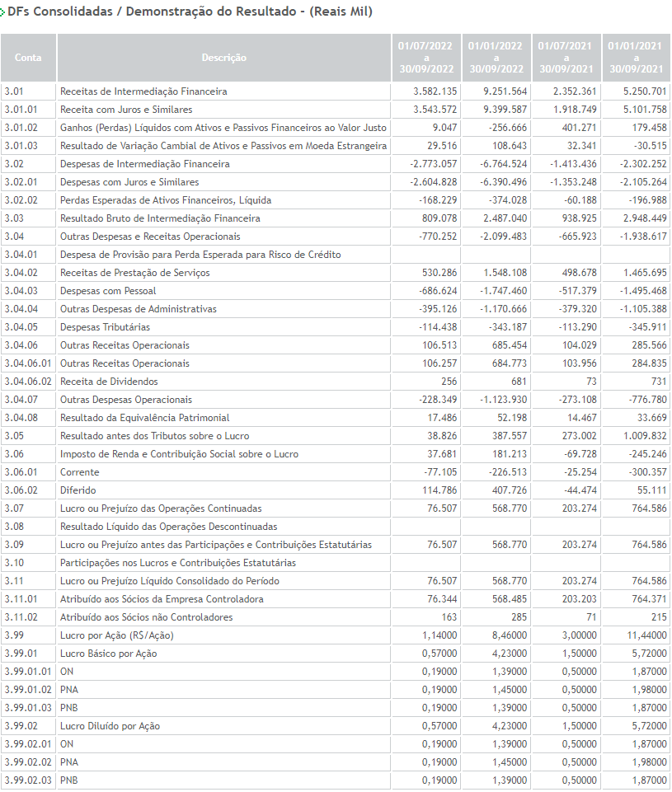
Task: Click the value -6.764.524
Action: pos(503,164)
